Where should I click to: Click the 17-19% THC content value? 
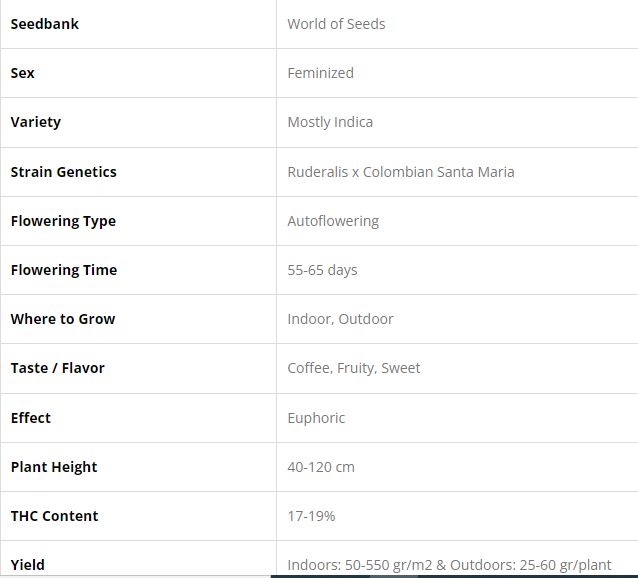pos(311,516)
